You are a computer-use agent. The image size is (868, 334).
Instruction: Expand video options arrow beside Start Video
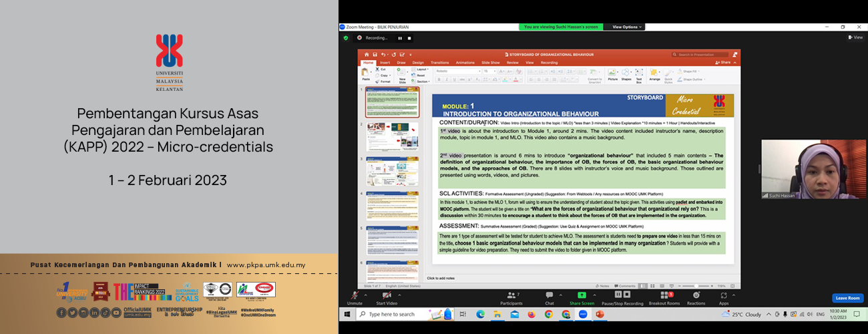click(399, 293)
